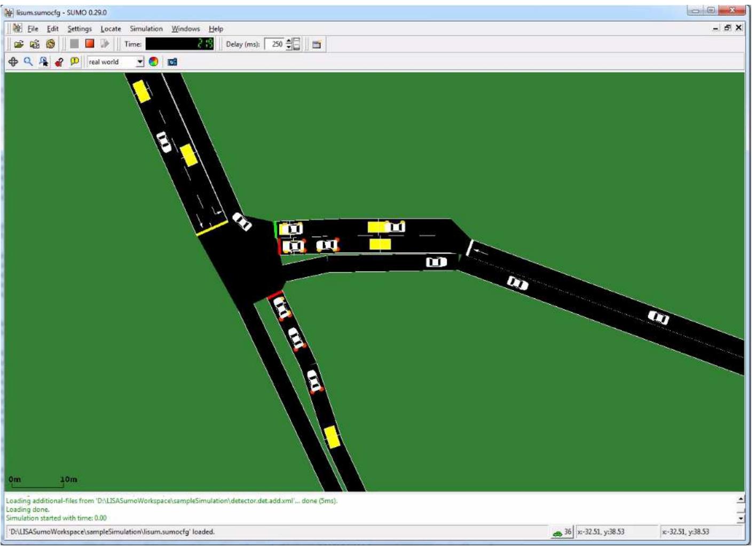The width and height of the screenshot is (756, 547).
Task: Click the Delay (ms) input field
Action: click(x=275, y=44)
